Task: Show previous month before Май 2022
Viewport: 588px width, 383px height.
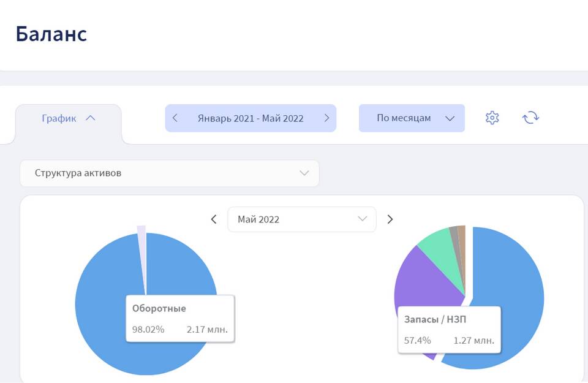Action: (214, 219)
